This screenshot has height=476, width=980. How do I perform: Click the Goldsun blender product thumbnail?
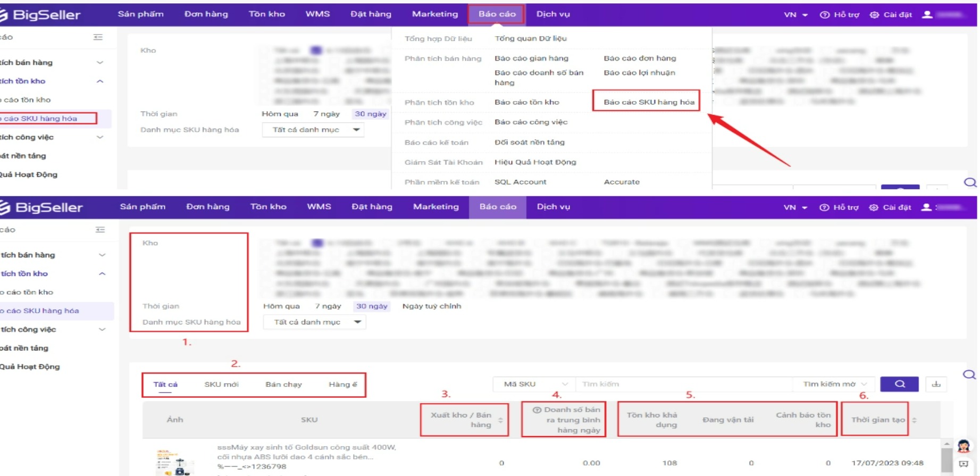[174, 462]
